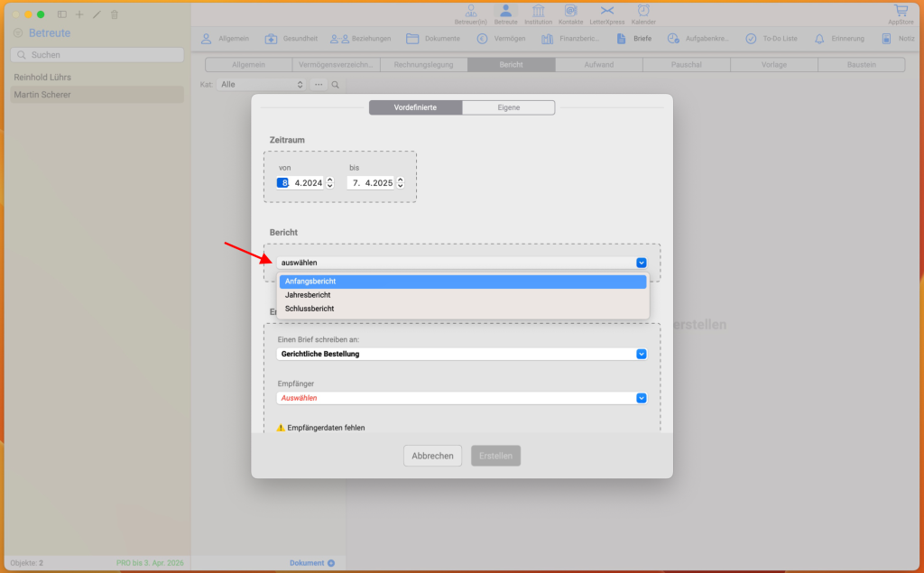Click the Erstellen button
The height and width of the screenshot is (573, 924).
pos(495,456)
